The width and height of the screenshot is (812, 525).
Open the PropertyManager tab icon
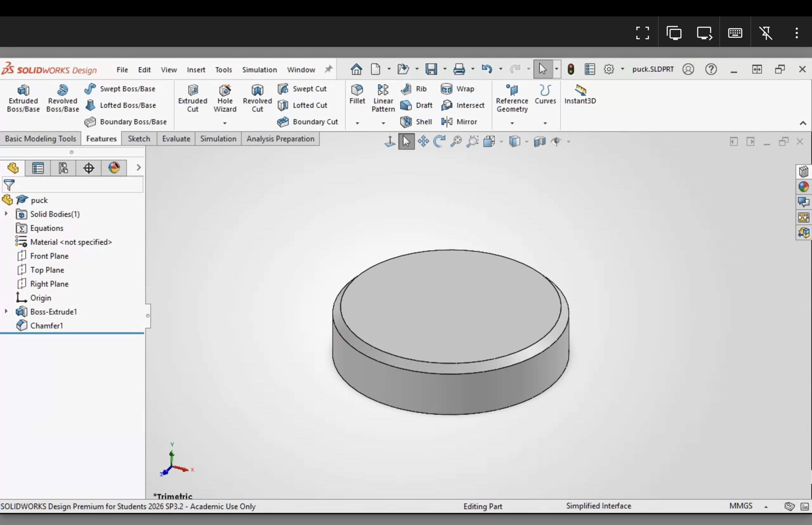[38, 168]
